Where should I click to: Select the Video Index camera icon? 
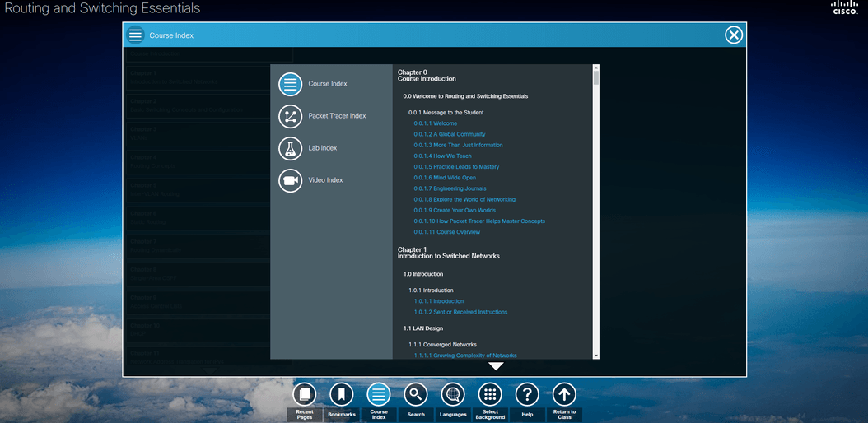pos(290,180)
